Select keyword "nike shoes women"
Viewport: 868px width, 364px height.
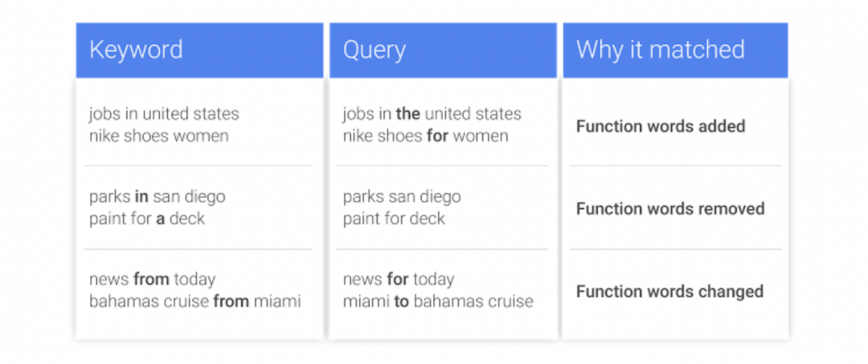158,136
